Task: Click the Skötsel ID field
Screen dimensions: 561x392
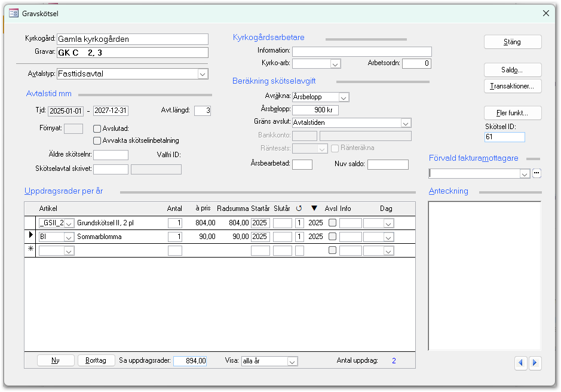Action: 504,137
